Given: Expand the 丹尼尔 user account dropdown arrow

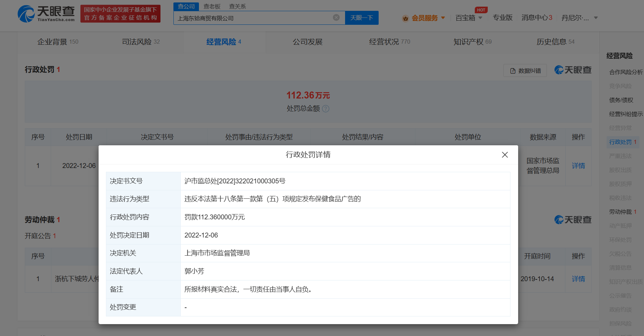Looking at the screenshot, I should pos(596,18).
